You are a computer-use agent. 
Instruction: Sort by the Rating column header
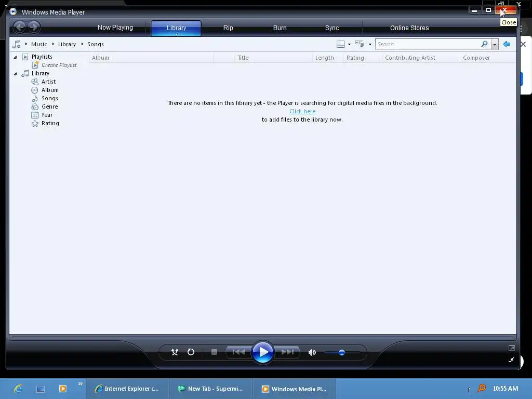[363, 58]
